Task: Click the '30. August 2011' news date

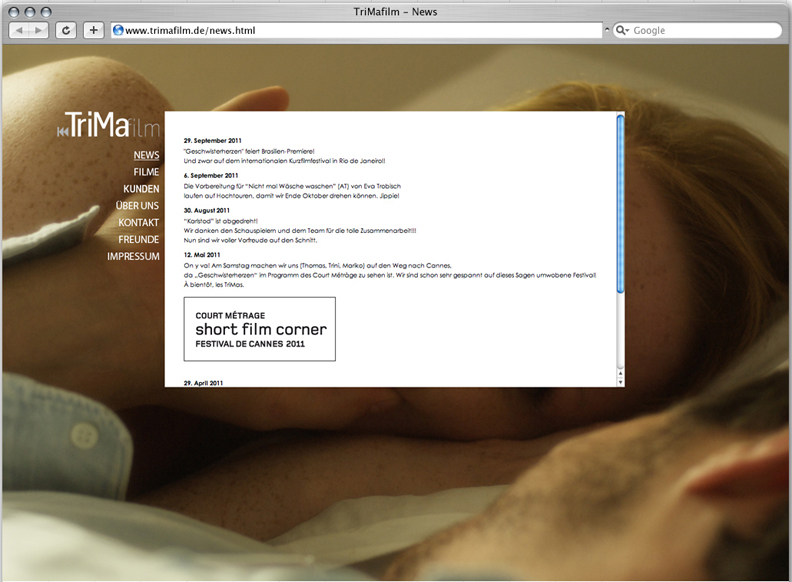Action: point(207,210)
